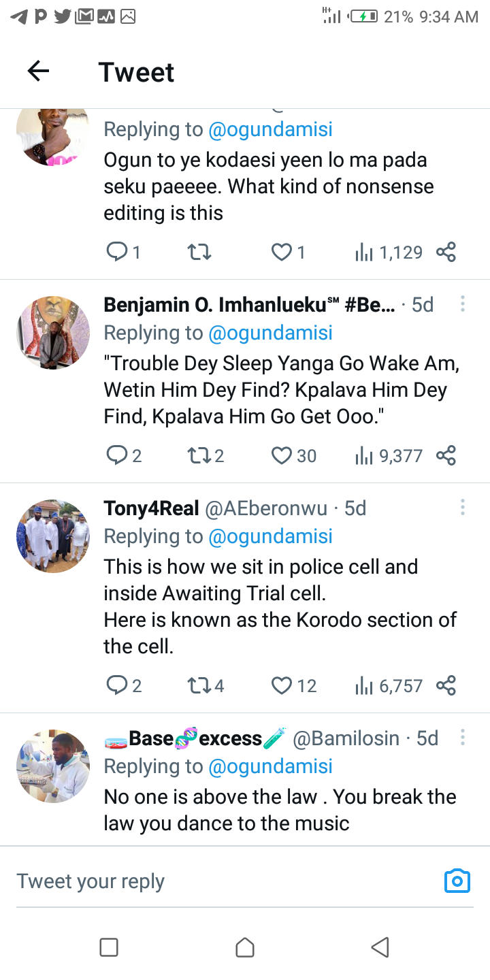Like the 'Ogun to ye kodaesi' reply
The height and width of the screenshot is (980, 490).
pos(280,252)
